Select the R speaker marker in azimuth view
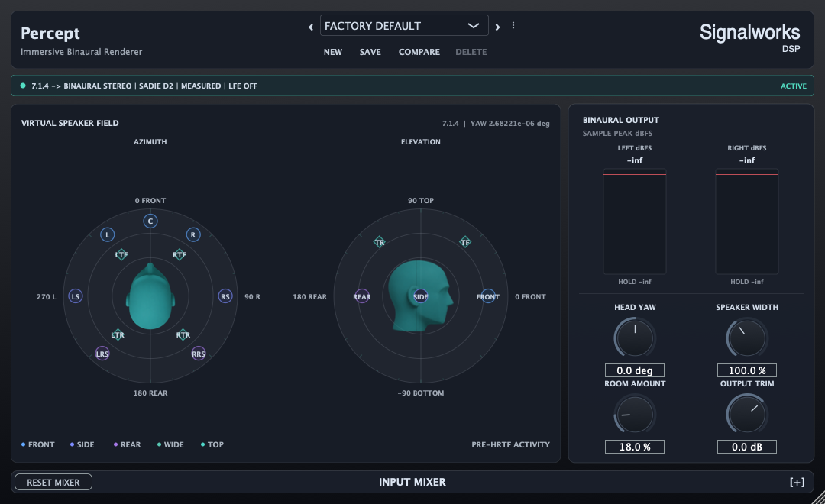 (x=193, y=234)
